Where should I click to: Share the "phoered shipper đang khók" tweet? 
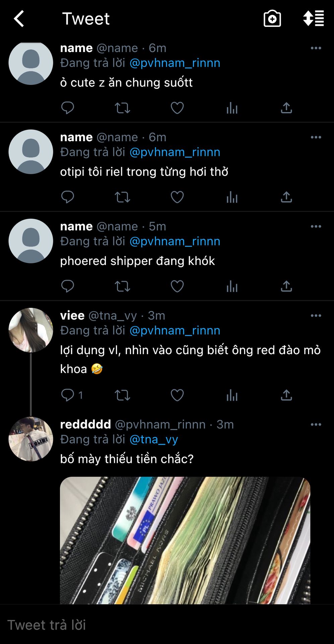[x=286, y=286]
